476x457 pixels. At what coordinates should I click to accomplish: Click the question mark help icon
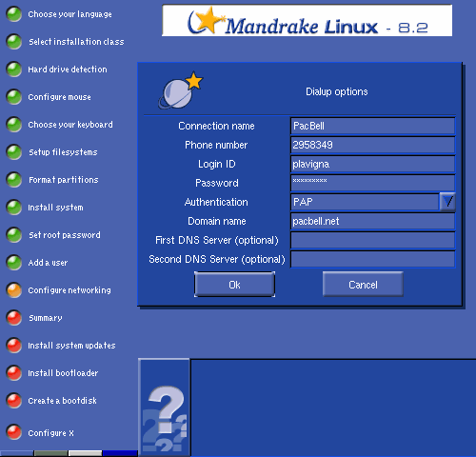[x=165, y=407]
